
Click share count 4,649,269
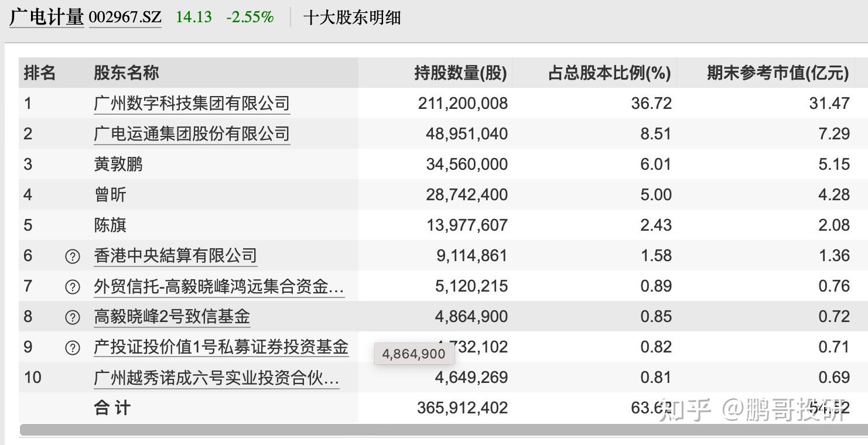coord(471,378)
